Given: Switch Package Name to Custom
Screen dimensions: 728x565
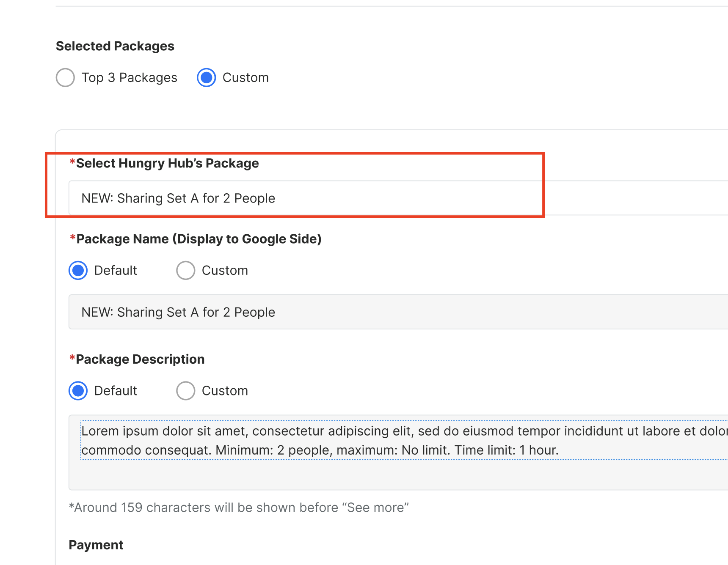Looking at the screenshot, I should (x=186, y=271).
